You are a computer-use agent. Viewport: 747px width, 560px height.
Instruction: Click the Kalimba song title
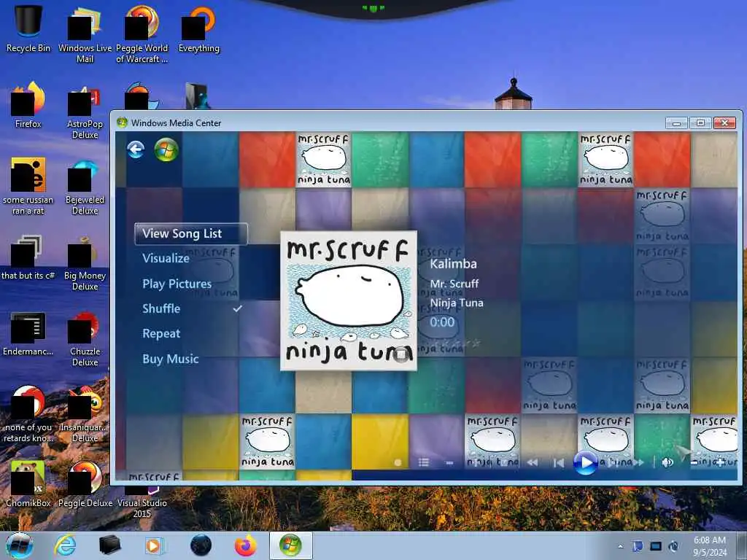(453, 264)
